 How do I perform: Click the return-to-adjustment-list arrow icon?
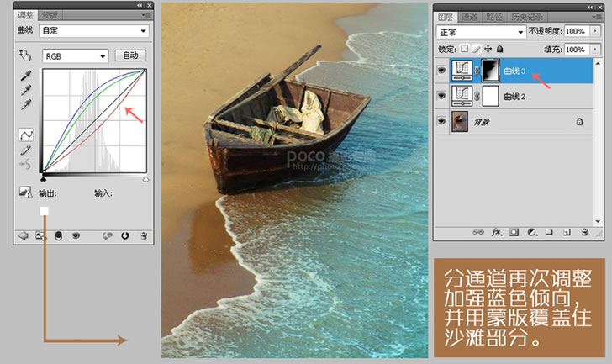coord(23,235)
